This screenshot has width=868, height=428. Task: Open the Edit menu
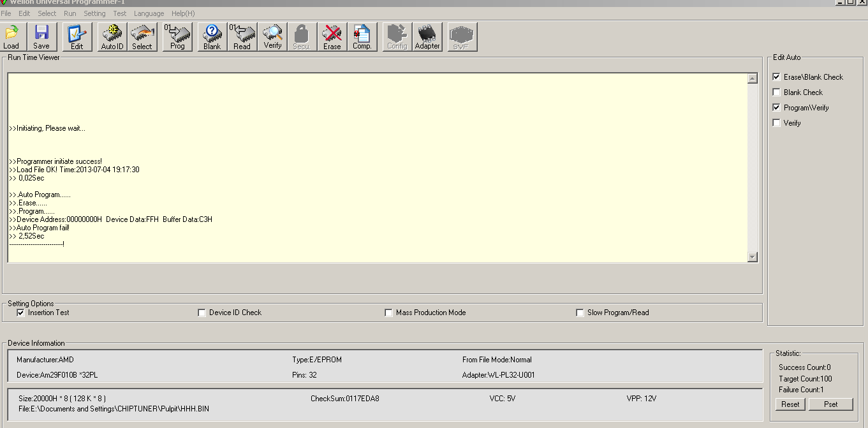click(24, 13)
